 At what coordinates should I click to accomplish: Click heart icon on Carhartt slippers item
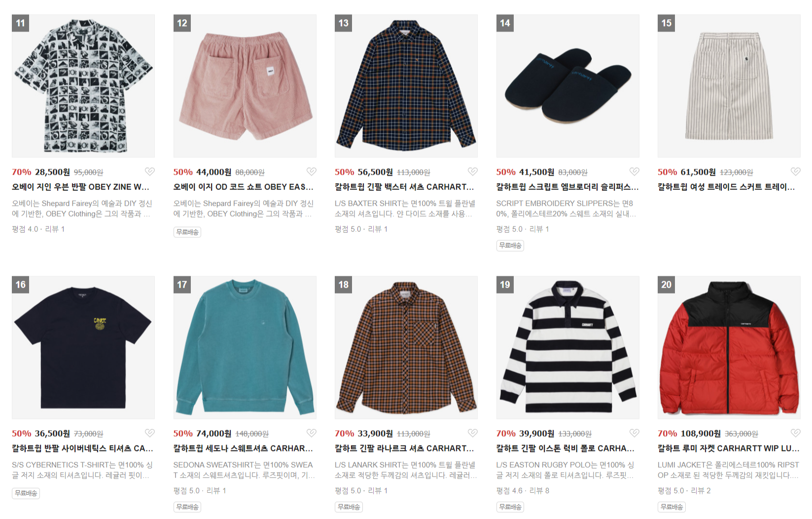pos(634,172)
